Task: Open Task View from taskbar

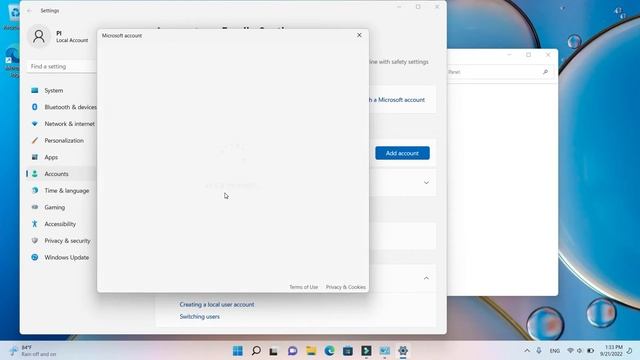Action: (x=274, y=351)
